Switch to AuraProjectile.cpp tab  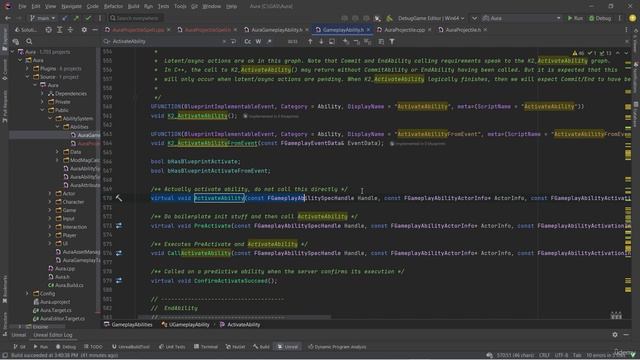click(403, 30)
